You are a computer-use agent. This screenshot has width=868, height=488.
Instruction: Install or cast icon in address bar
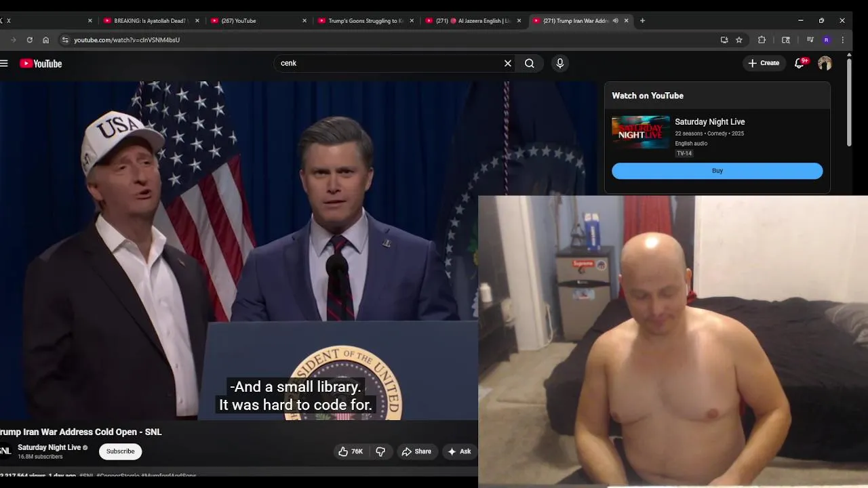coord(724,40)
